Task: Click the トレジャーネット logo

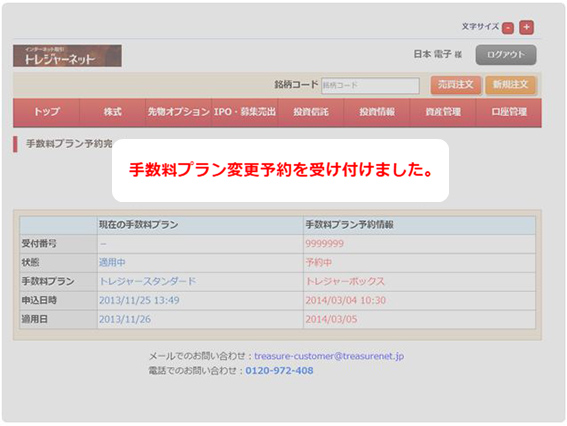Action: pos(67,56)
